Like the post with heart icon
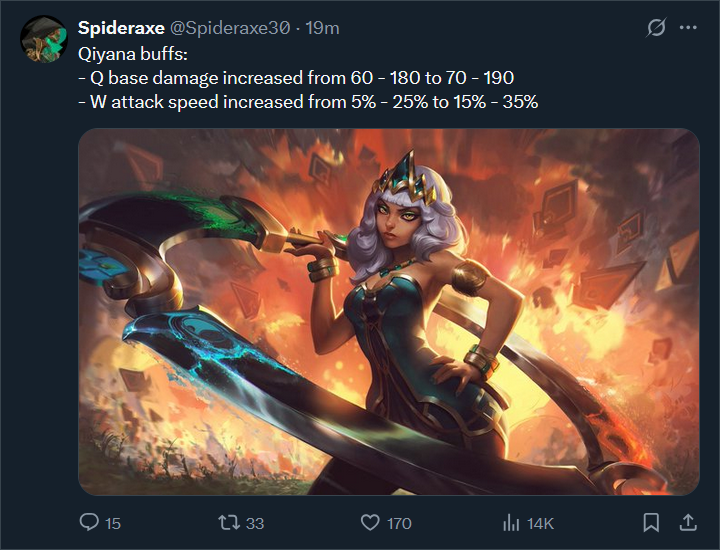720x550 pixels. pos(370,522)
